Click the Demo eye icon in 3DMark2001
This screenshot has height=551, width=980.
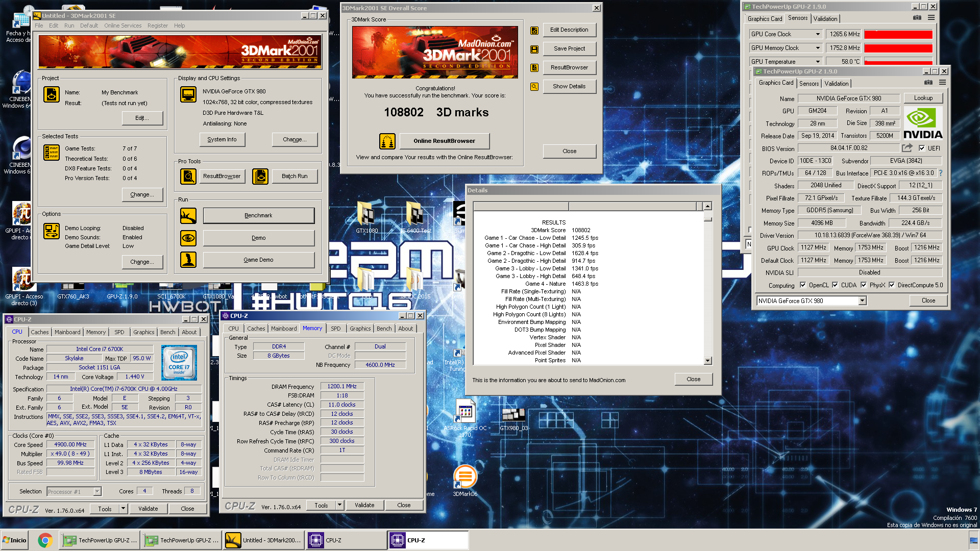(188, 238)
